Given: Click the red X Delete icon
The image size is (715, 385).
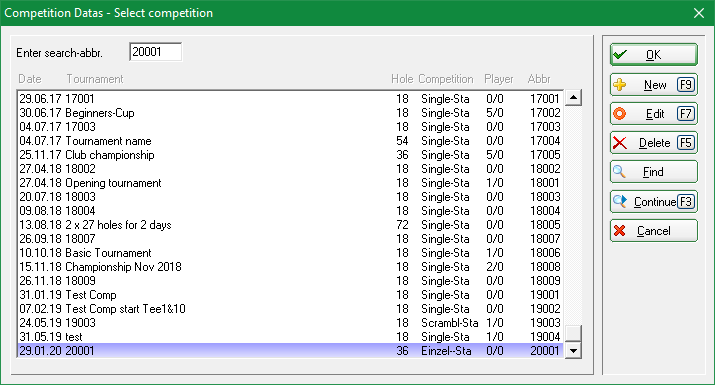Looking at the screenshot, I should tap(620, 143).
